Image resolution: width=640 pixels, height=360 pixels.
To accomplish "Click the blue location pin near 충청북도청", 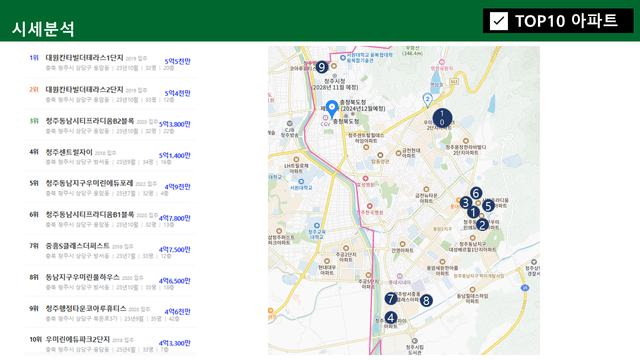I will coord(332,109).
